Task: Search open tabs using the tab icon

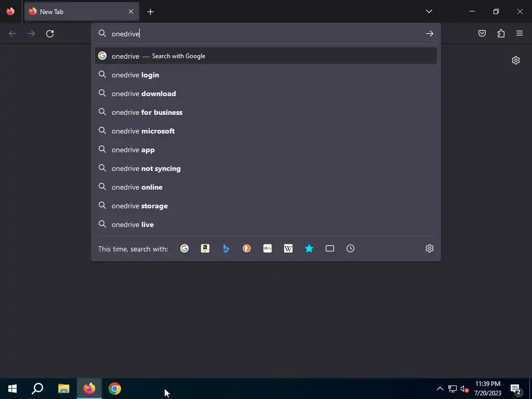Action: [330, 248]
